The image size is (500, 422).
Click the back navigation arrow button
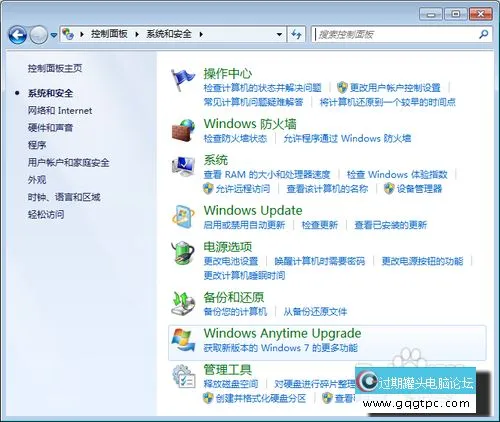click(17, 35)
